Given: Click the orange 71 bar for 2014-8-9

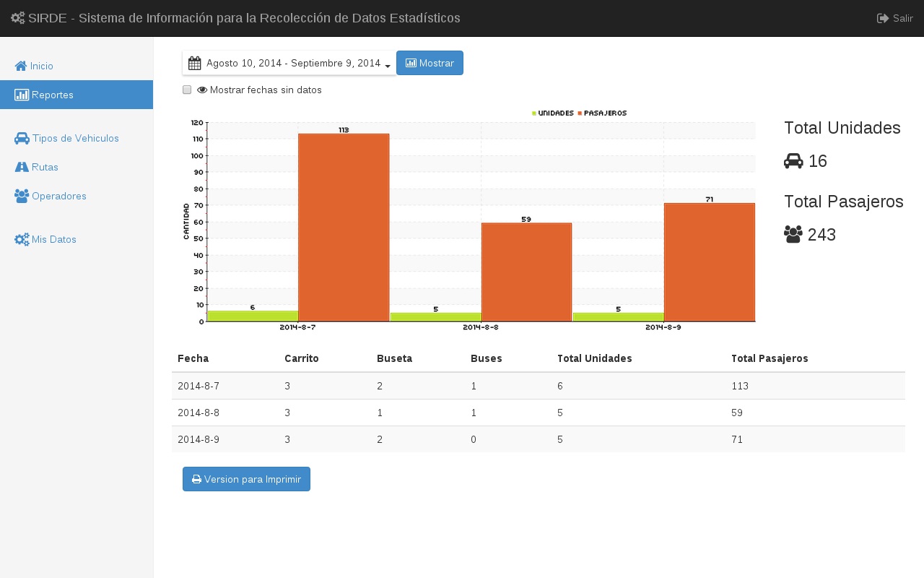Looking at the screenshot, I should point(710,262).
